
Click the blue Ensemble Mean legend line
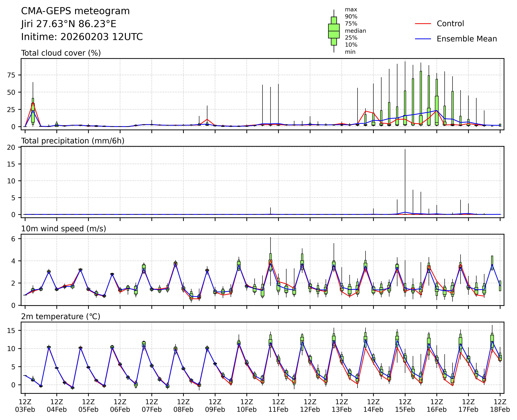tap(423, 39)
